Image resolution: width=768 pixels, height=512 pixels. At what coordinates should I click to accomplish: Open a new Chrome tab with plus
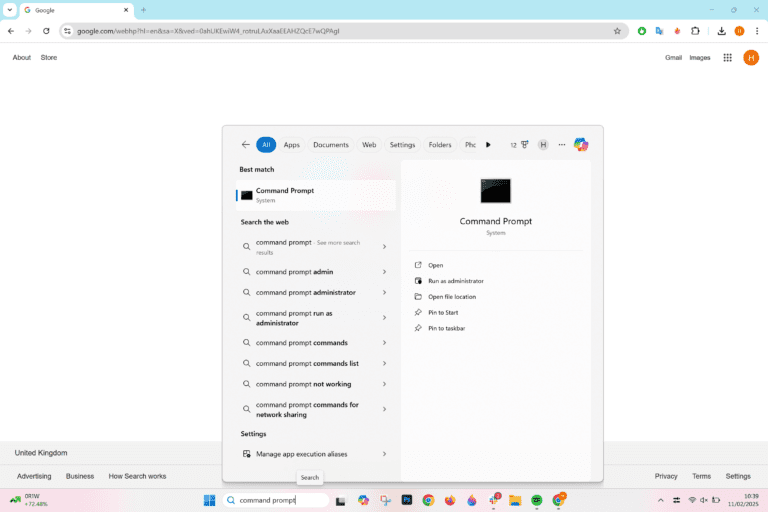point(144,10)
